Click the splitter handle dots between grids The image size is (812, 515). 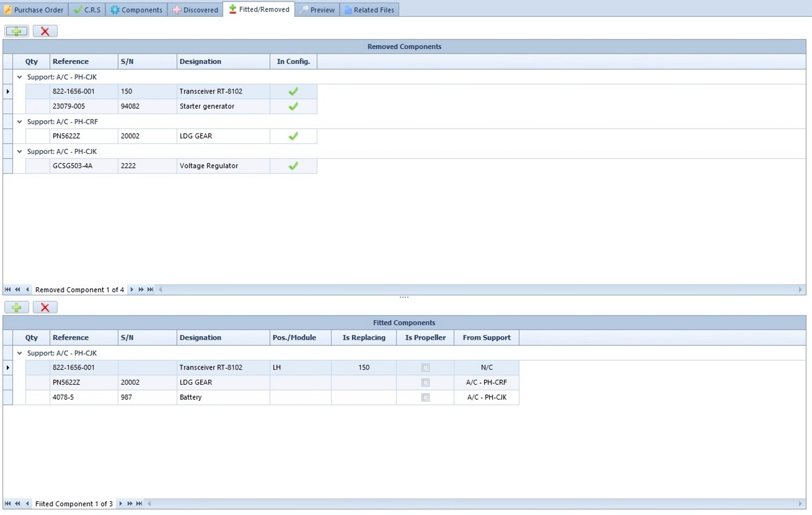[404, 297]
